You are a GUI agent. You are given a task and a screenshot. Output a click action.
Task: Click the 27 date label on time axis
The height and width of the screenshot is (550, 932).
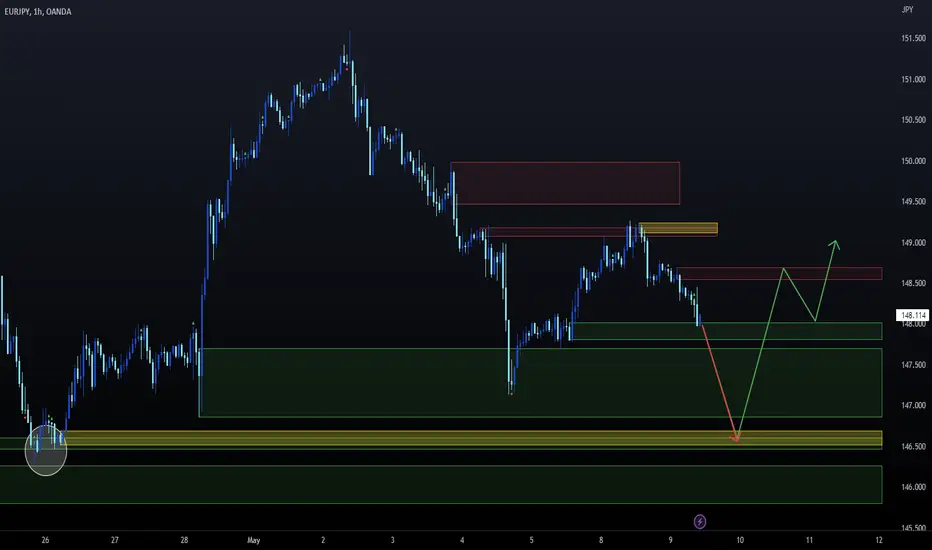(115, 540)
